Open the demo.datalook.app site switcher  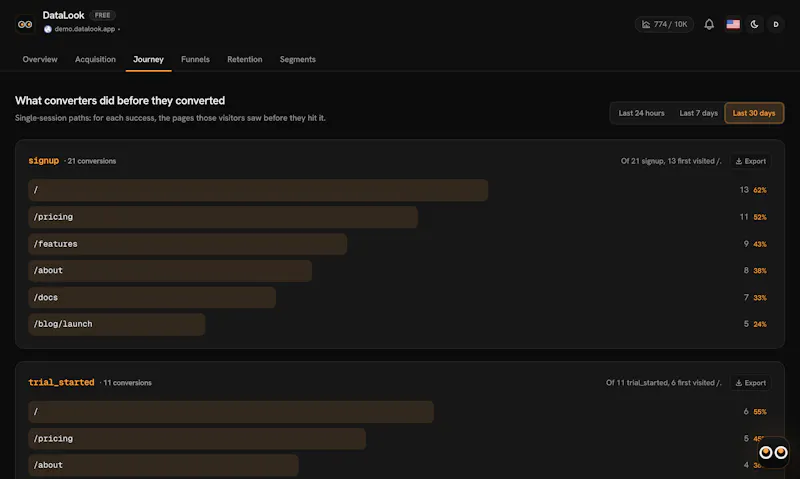coord(82,29)
